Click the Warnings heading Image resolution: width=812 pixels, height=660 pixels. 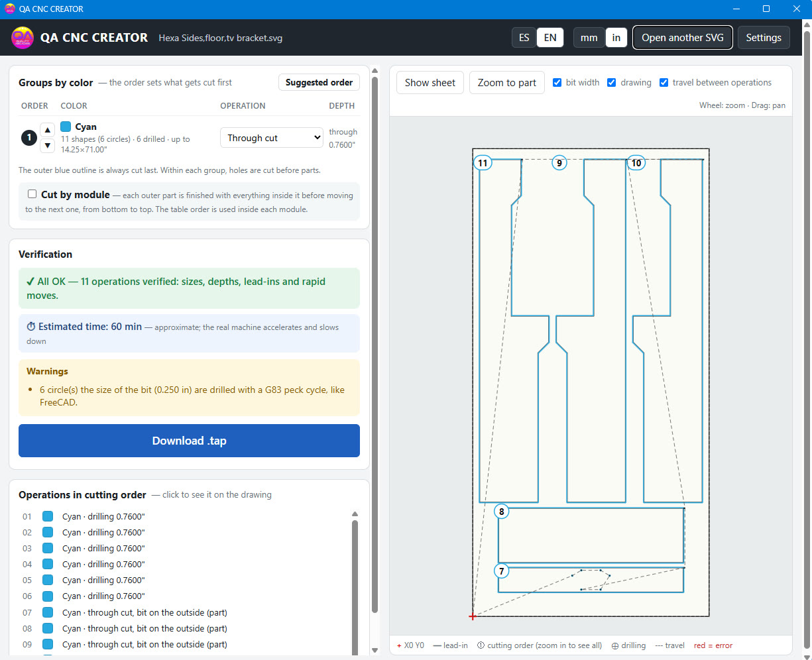[47, 371]
